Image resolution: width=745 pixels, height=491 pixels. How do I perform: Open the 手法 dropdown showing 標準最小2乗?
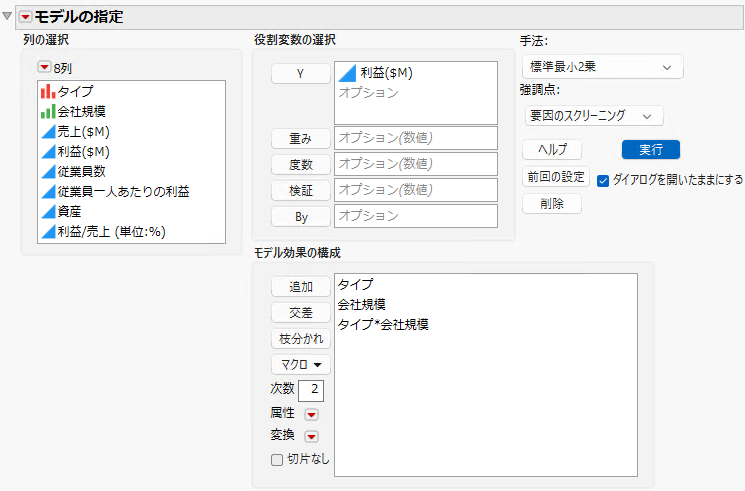coord(602,67)
